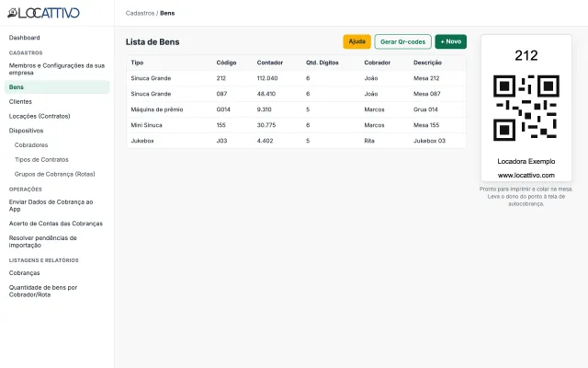Click code J03 cell

coord(221,141)
